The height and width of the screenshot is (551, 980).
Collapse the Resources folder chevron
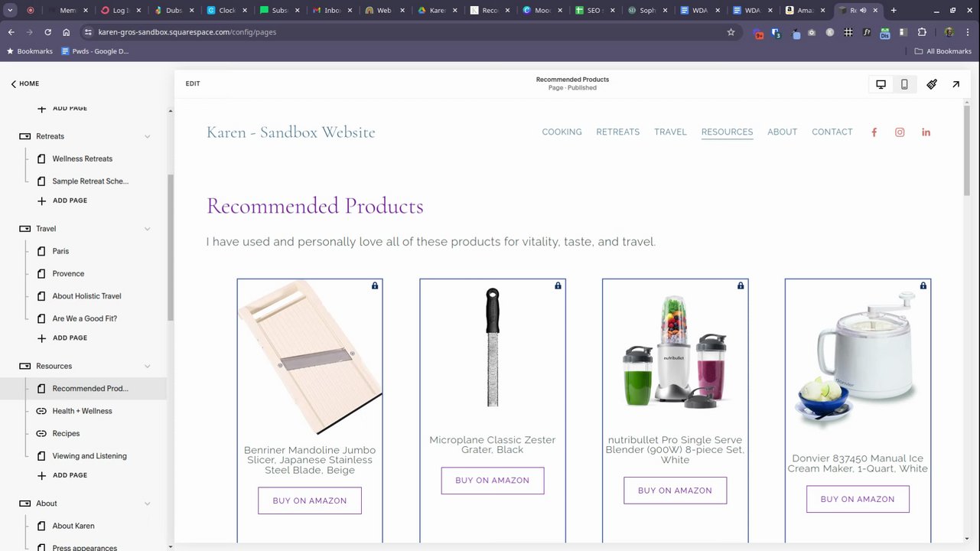[x=147, y=366]
